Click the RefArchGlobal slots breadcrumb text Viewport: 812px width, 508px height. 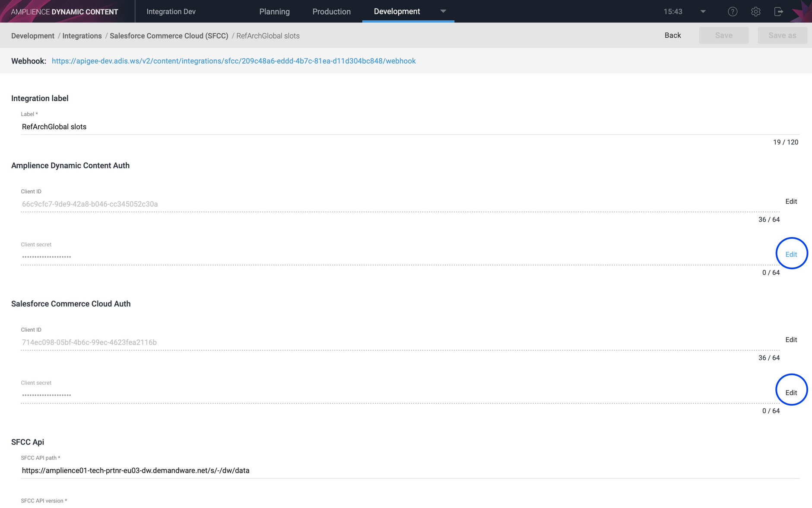(268, 36)
